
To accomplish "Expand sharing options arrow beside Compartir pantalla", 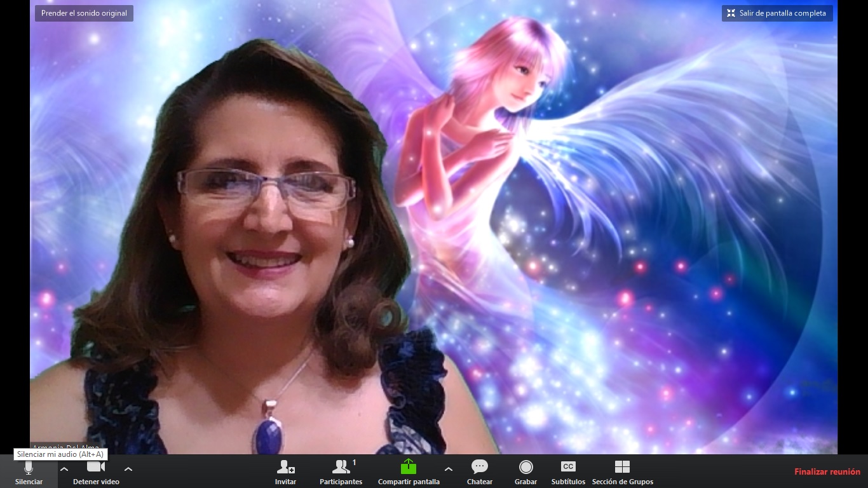I will point(449,469).
